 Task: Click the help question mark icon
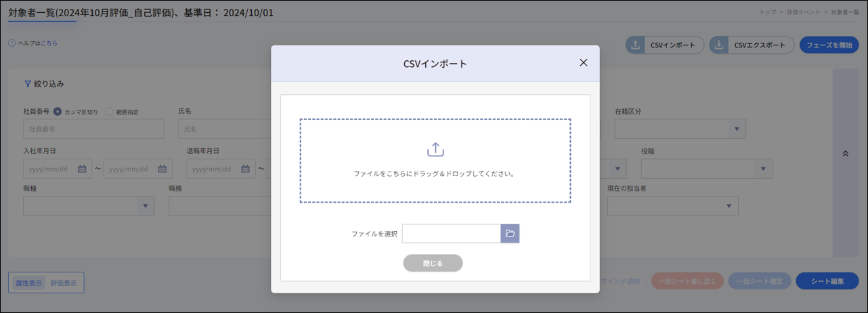(12, 43)
